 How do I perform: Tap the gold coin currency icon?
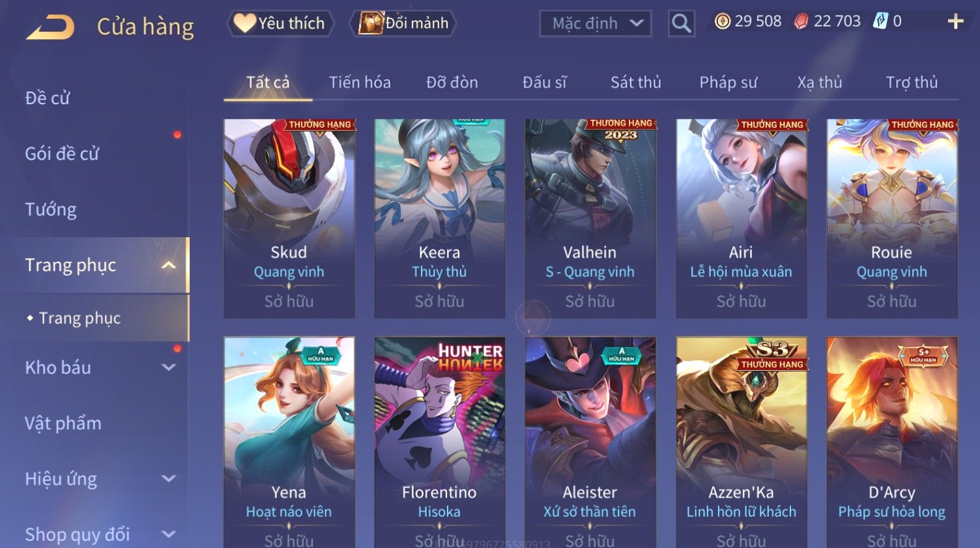[x=722, y=22]
